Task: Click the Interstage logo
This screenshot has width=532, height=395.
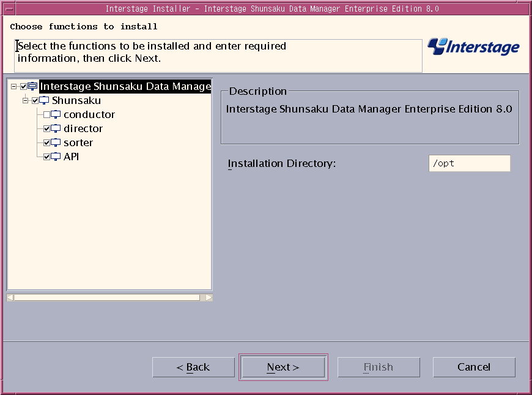Action: click(x=473, y=47)
